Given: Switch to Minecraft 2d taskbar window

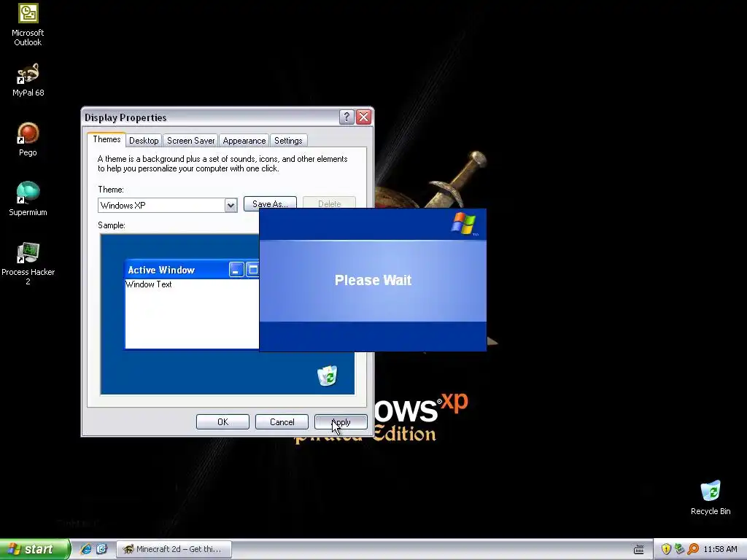Looking at the screenshot, I should [174, 549].
